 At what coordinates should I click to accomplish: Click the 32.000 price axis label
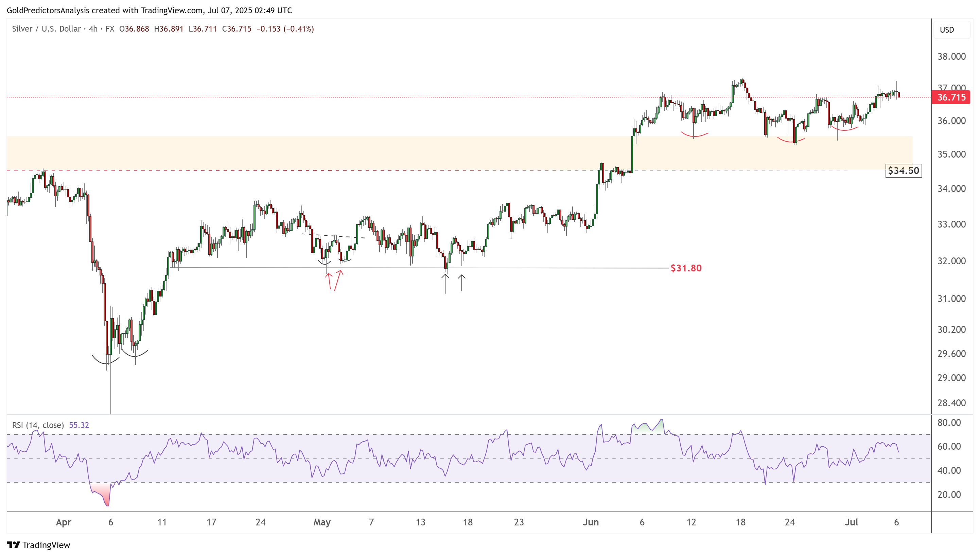click(951, 261)
